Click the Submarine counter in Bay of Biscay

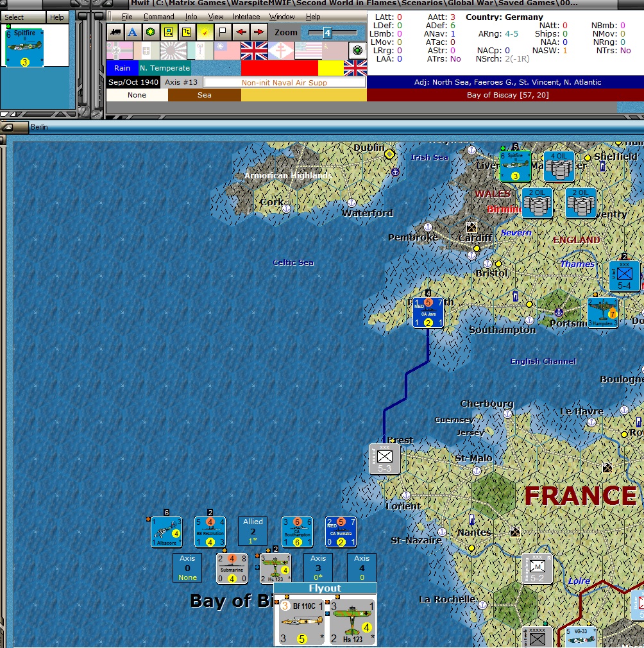[x=232, y=568]
